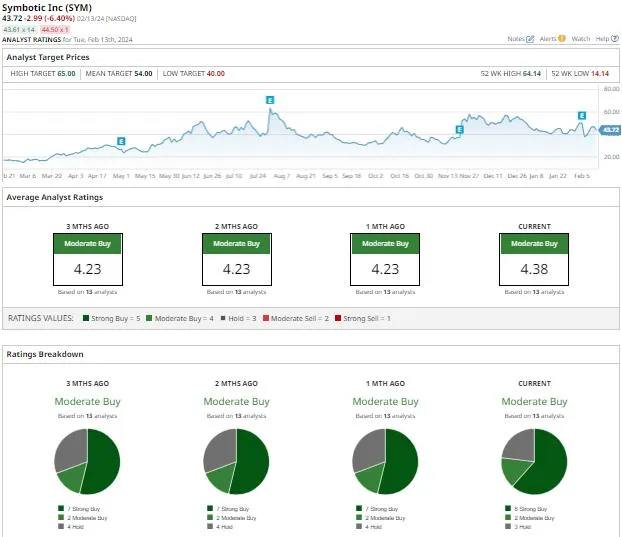The image size is (622, 537).
Task: Click the green bid quote 43.61 x 14
Action: click(x=19, y=30)
